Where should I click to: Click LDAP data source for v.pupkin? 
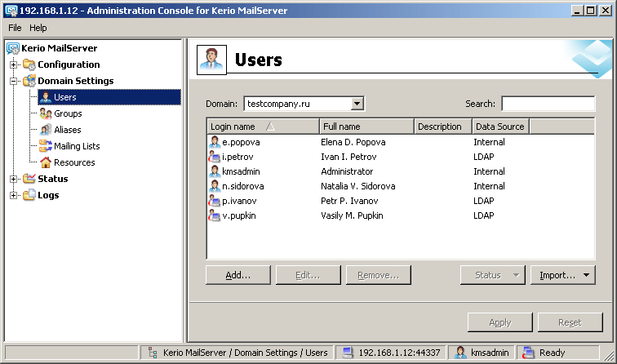[x=484, y=215]
